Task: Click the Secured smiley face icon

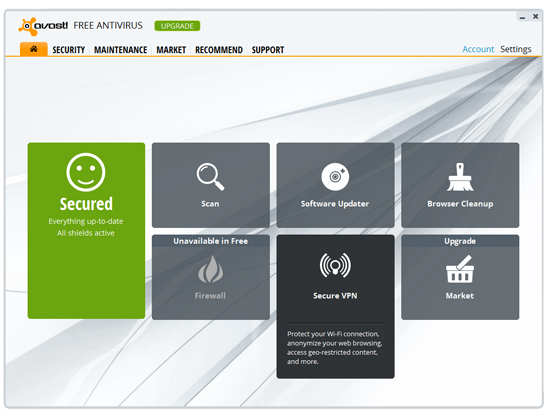Action: point(86,172)
